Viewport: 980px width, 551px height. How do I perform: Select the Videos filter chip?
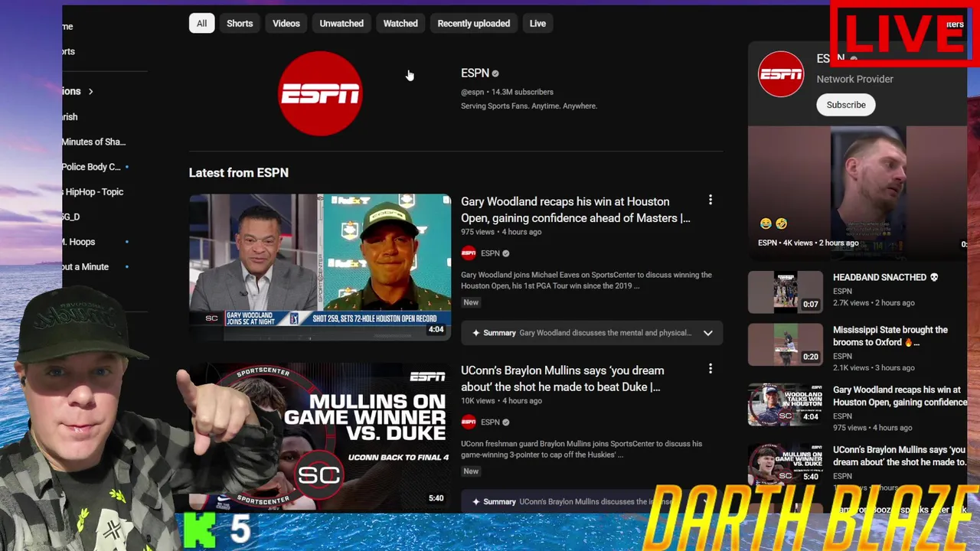[286, 24]
